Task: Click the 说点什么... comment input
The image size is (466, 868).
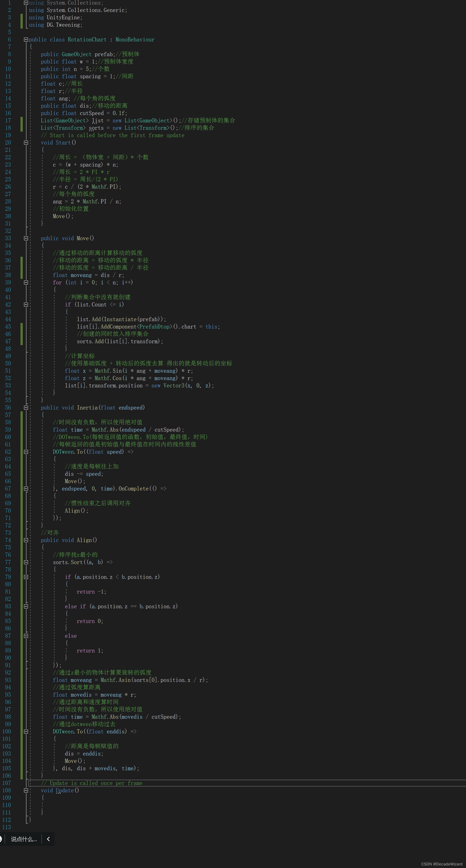Action: point(24,839)
